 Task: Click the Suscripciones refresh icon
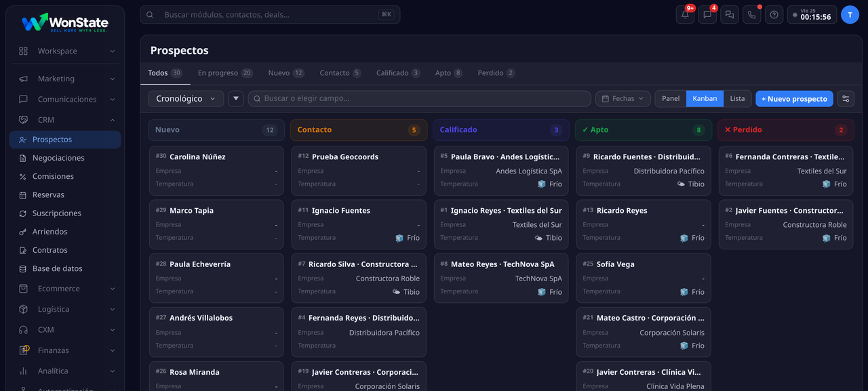pyautogui.click(x=24, y=213)
